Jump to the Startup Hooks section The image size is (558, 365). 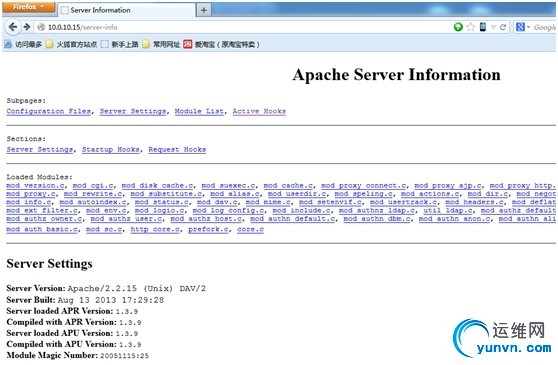pyautogui.click(x=111, y=149)
